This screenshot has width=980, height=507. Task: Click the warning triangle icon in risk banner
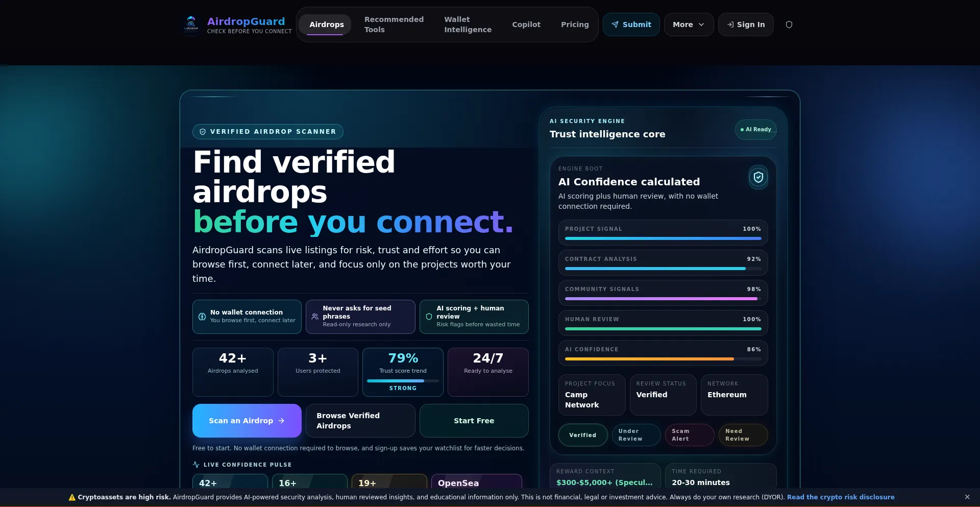click(72, 497)
